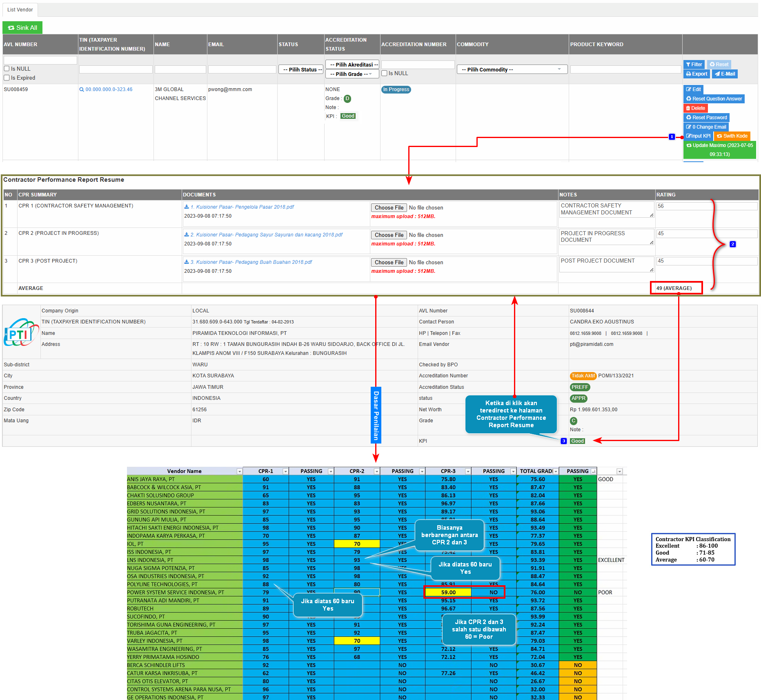Click the orange Swith Kode button
The height and width of the screenshot is (700, 761).
pos(732,136)
